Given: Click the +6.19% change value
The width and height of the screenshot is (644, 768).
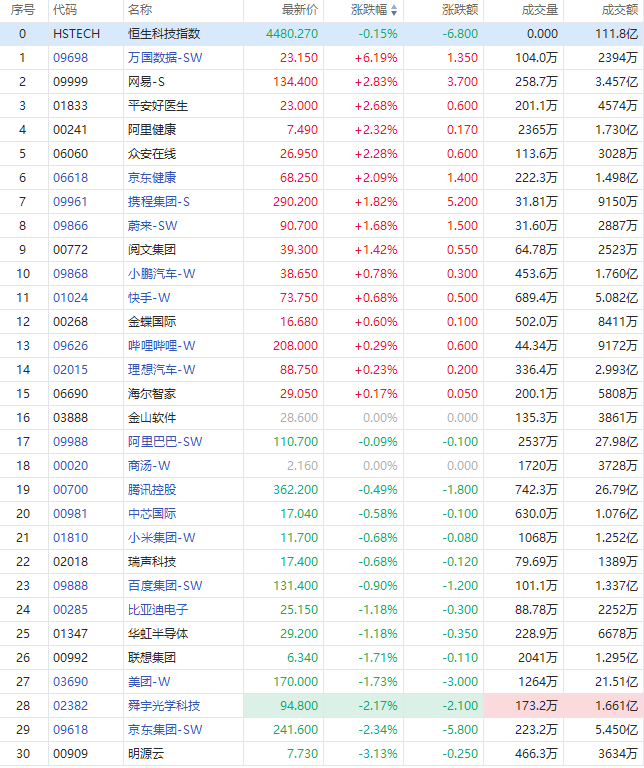Looking at the screenshot, I should click(x=376, y=58).
